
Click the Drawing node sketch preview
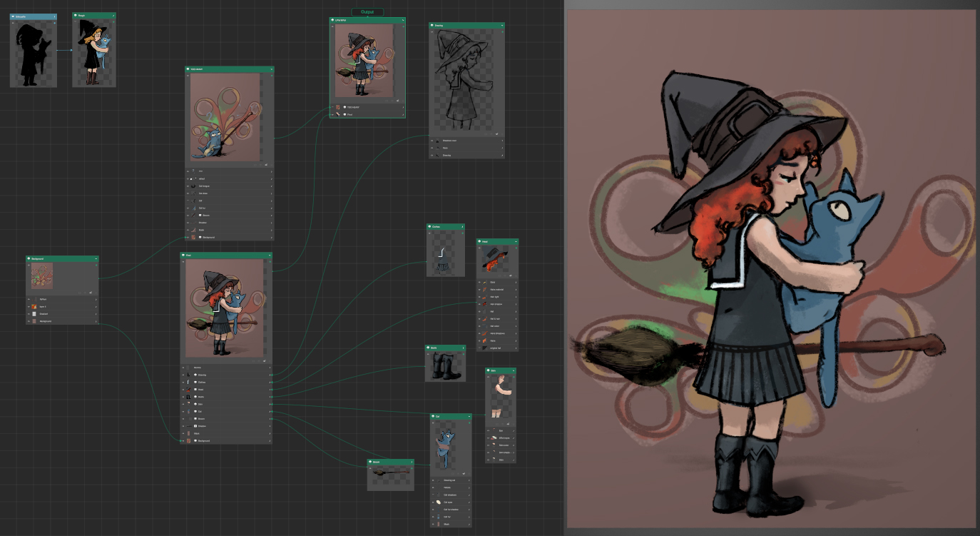(464, 80)
